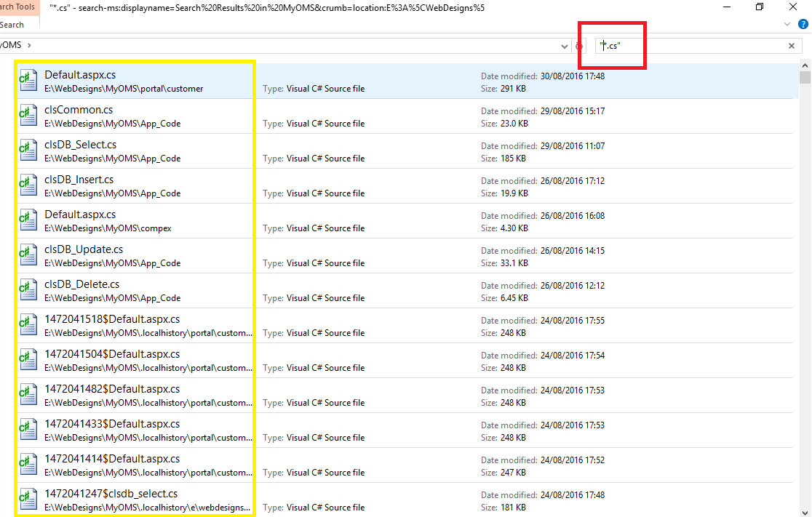Open the address bar history dropdown
This screenshot has height=517, width=812.
pyautogui.click(x=564, y=45)
